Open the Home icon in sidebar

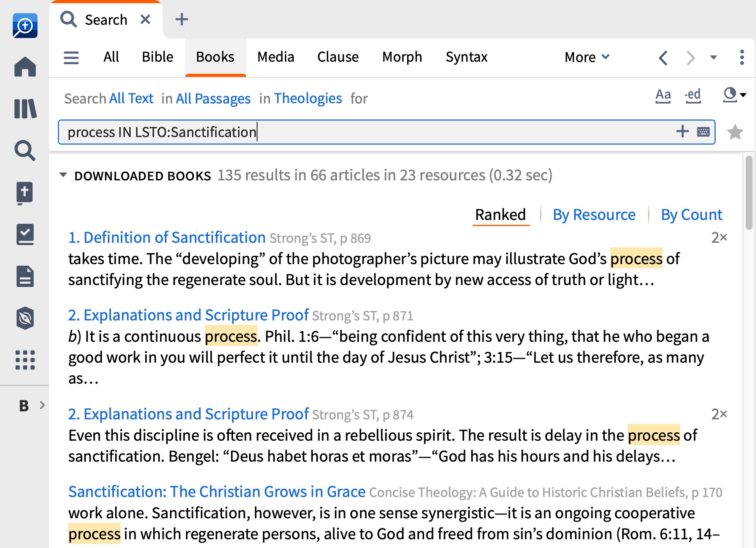(25, 67)
